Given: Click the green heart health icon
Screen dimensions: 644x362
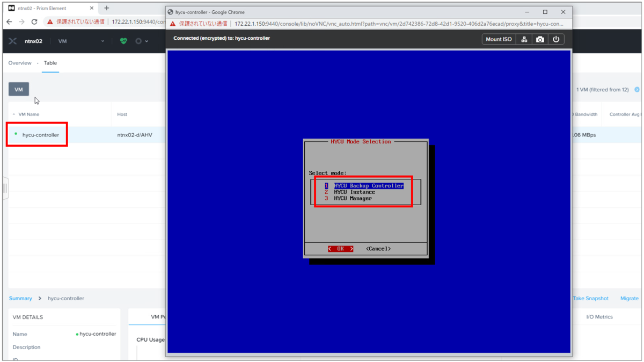Looking at the screenshot, I should point(123,41).
